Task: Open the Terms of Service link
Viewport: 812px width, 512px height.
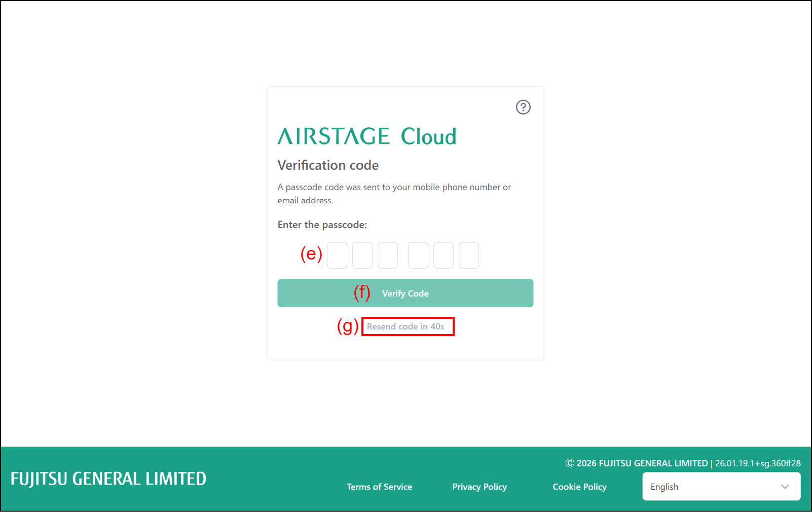Action: [379, 487]
